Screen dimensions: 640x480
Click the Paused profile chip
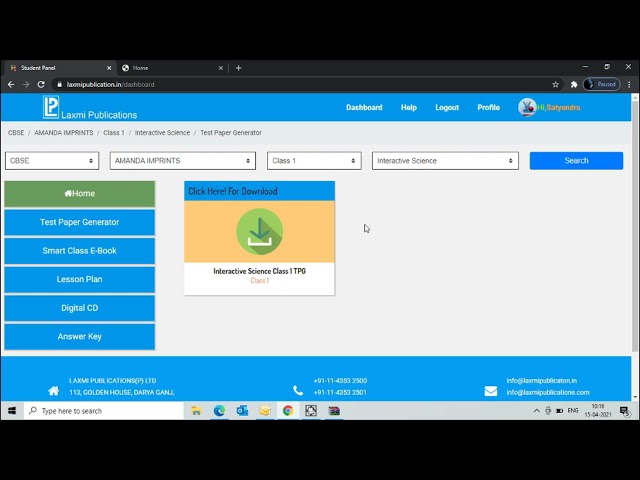point(602,84)
